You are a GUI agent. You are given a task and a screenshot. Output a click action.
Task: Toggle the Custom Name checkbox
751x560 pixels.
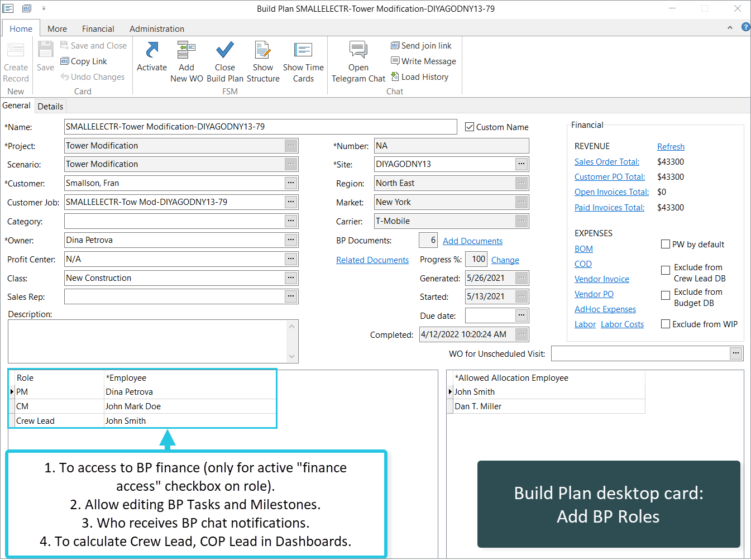click(x=470, y=127)
